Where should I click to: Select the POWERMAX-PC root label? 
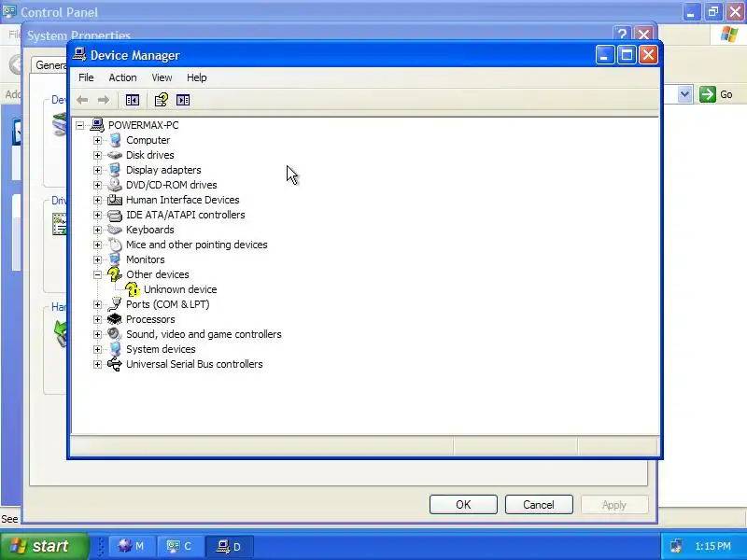click(144, 125)
